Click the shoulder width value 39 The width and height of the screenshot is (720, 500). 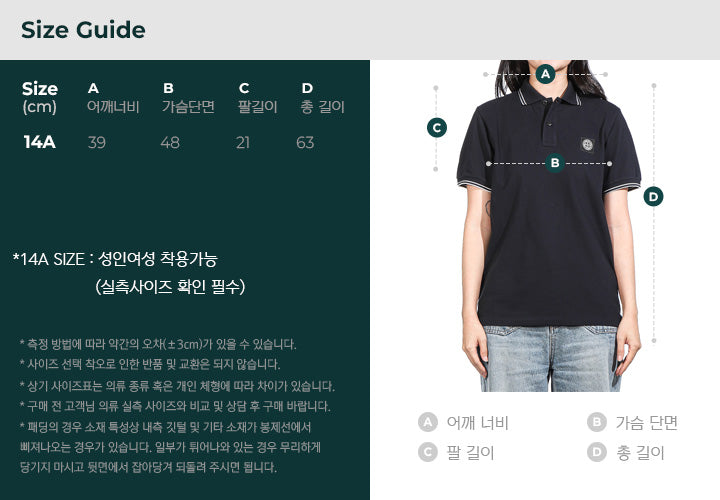click(96, 143)
